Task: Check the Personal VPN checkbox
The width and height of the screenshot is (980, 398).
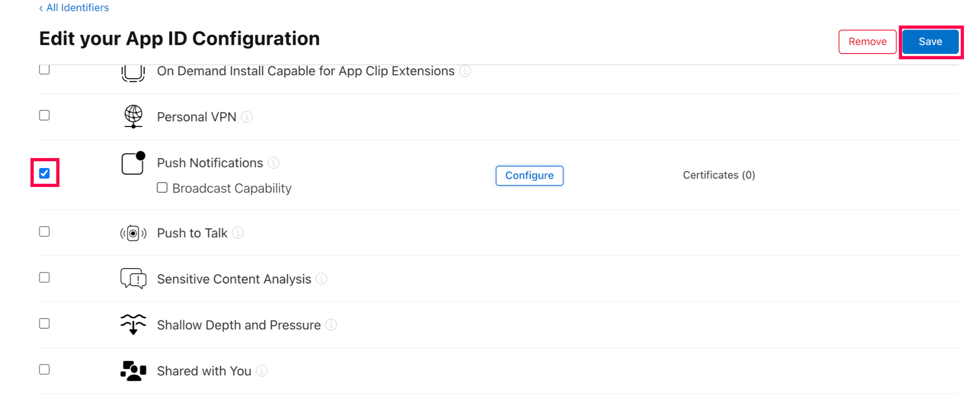Action: [44, 115]
